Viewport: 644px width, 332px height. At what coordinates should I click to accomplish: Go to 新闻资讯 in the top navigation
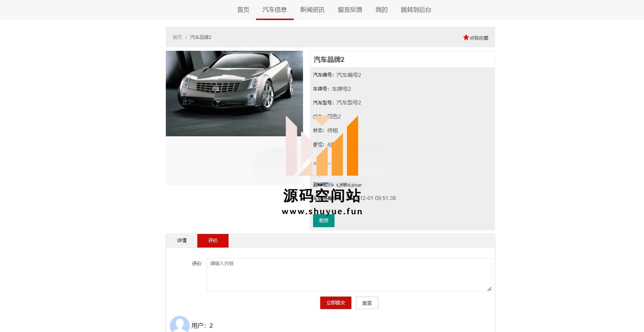tap(312, 10)
